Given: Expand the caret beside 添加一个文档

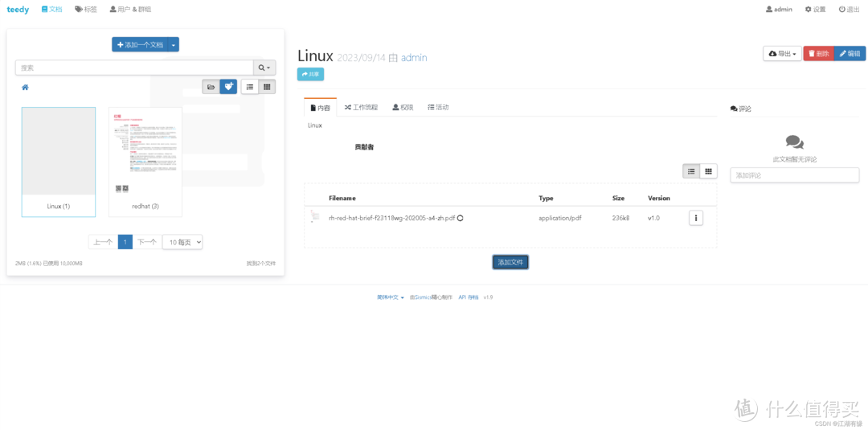Looking at the screenshot, I should tap(174, 45).
